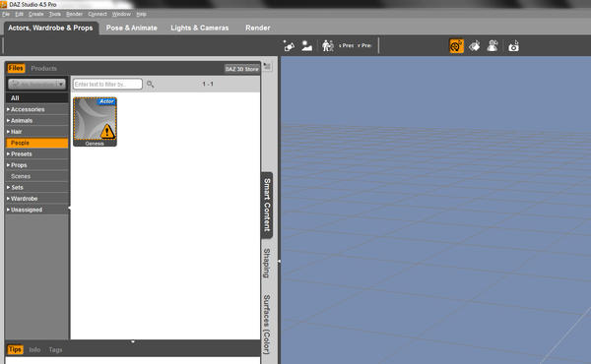Open the category filter dropdown
Image resolution: width=591 pixels, height=364 pixels.
pyautogui.click(x=36, y=84)
